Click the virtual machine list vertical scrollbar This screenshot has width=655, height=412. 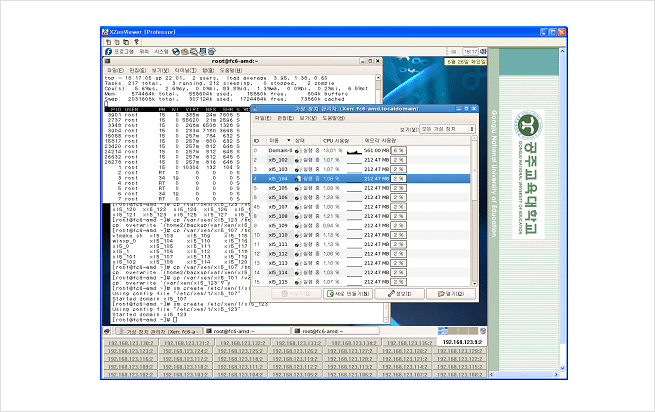[x=474, y=211]
